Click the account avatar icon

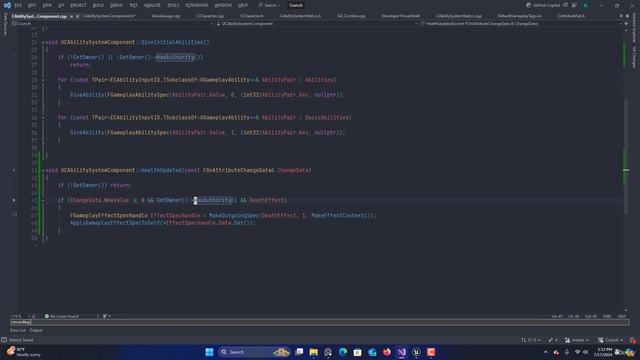pos(586,5)
